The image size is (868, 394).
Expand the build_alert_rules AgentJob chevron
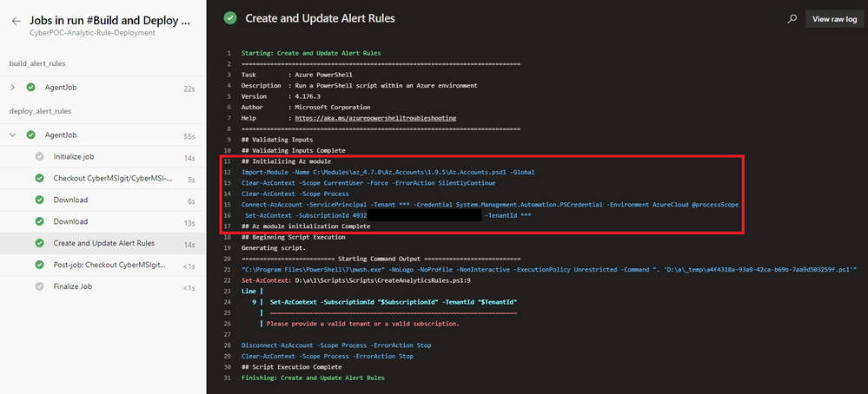coord(13,88)
